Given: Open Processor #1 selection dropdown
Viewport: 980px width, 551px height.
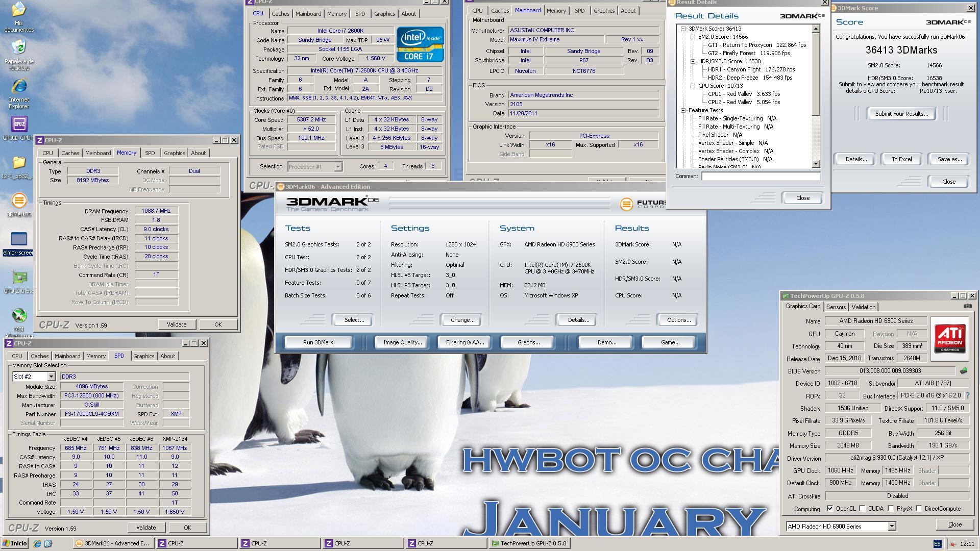Looking at the screenshot, I should coord(338,167).
